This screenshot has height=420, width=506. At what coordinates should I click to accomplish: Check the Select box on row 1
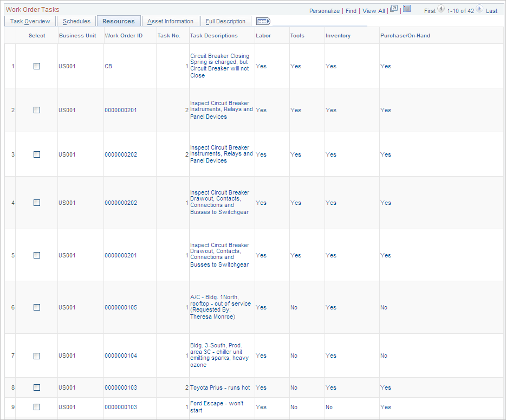click(36, 66)
